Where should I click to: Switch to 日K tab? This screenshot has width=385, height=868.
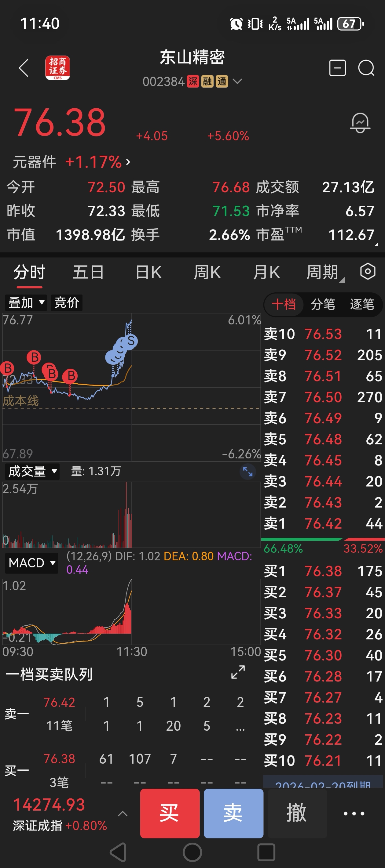(148, 272)
